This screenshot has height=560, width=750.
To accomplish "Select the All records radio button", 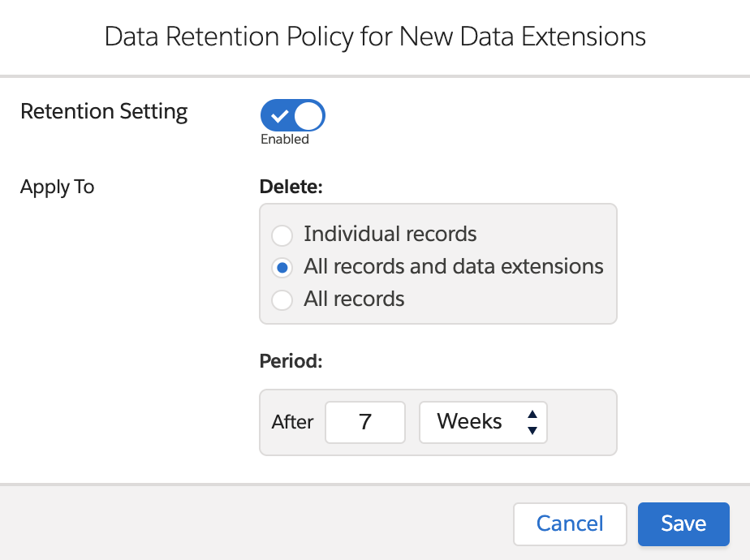I will [x=282, y=300].
